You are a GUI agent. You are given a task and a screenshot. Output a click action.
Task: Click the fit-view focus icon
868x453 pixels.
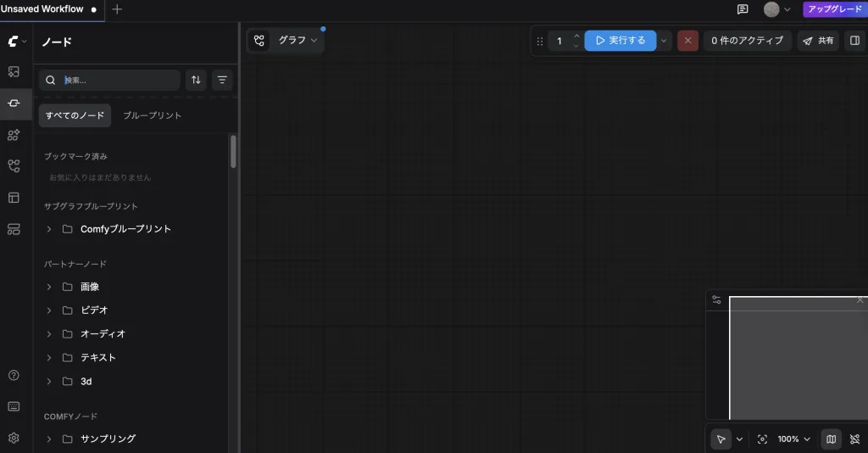[x=762, y=439]
